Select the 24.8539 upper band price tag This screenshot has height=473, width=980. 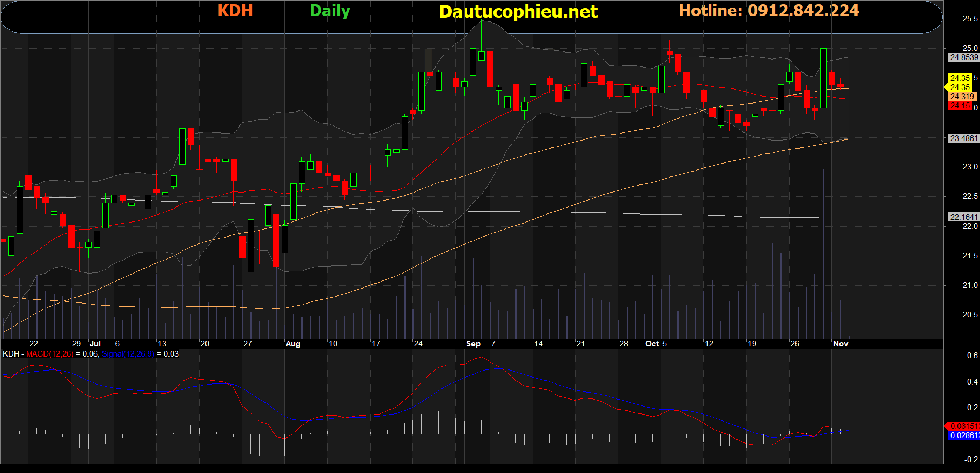tap(963, 57)
